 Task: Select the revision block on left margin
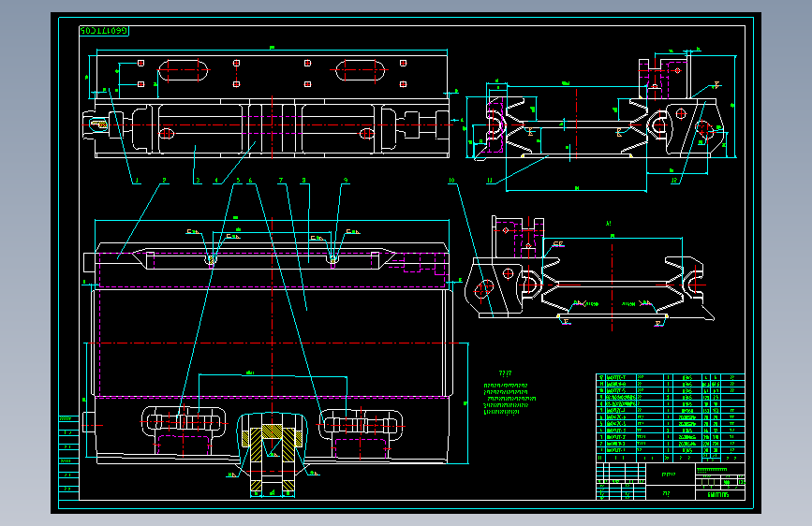[x=68, y=458]
